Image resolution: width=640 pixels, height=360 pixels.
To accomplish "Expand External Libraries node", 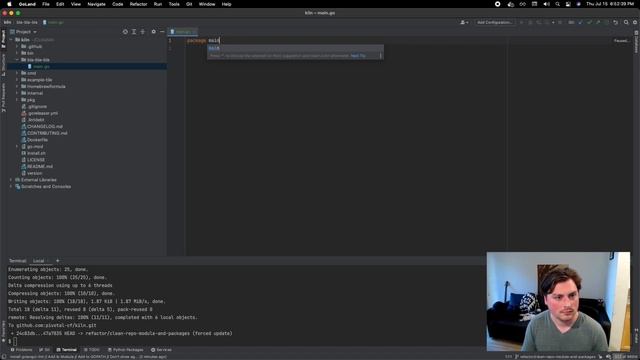I will (11, 180).
